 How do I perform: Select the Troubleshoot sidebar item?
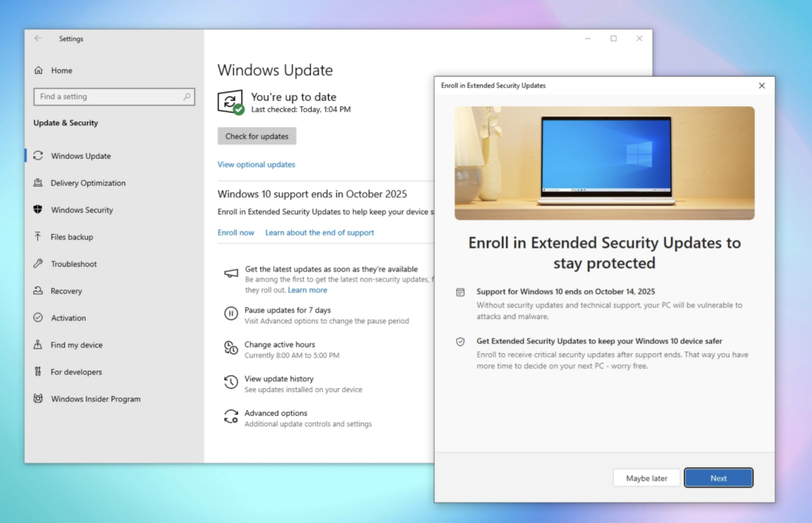pyautogui.click(x=74, y=263)
